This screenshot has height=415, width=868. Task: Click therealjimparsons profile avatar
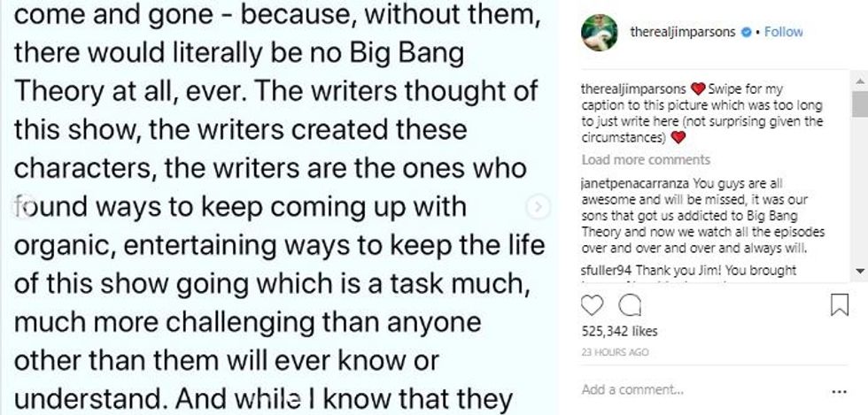pyautogui.click(x=600, y=32)
